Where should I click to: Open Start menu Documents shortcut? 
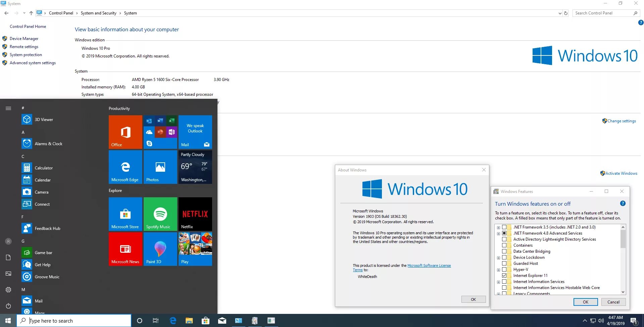point(8,257)
